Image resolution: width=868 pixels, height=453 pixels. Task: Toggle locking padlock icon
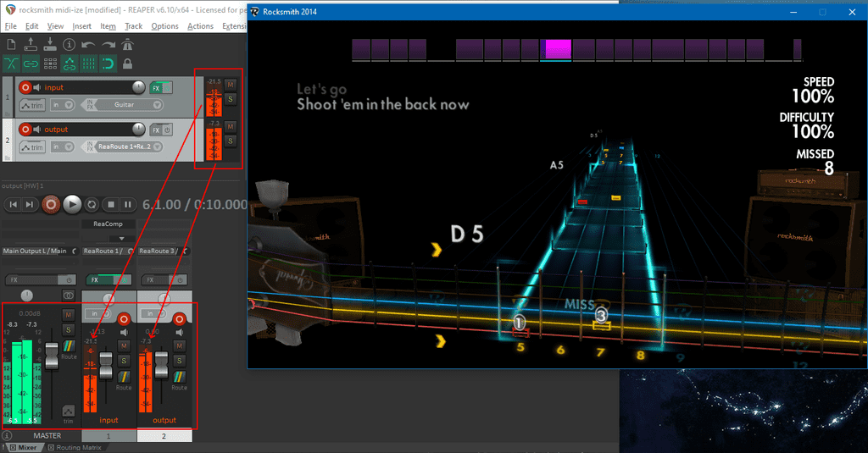[127, 64]
